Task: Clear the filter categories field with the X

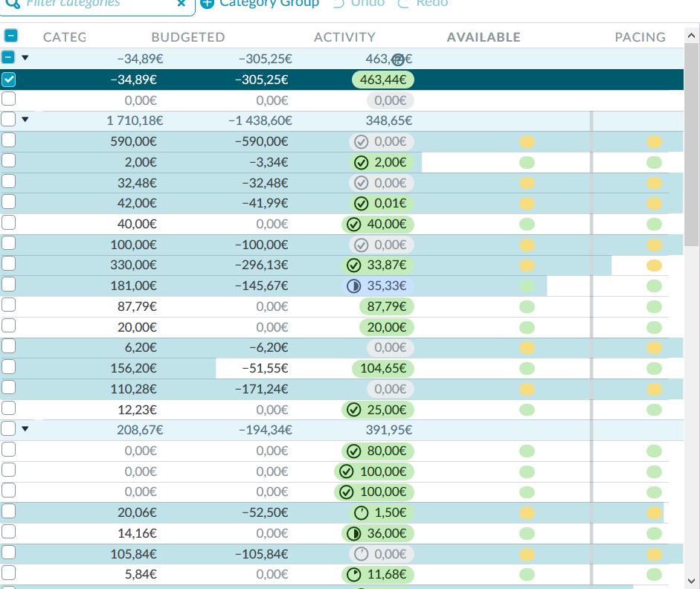Action: pos(182,4)
